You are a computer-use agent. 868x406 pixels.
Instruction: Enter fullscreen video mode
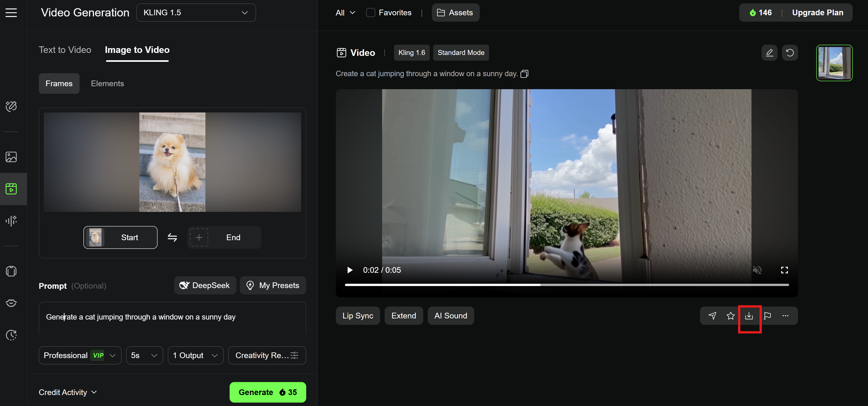tap(784, 270)
